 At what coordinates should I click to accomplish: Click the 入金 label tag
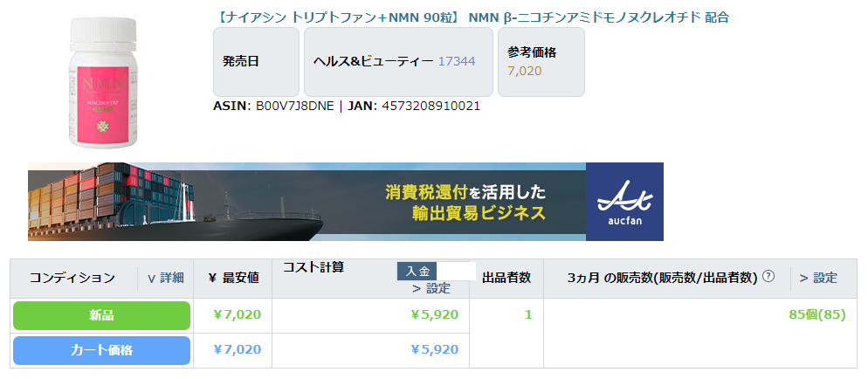coord(417,271)
